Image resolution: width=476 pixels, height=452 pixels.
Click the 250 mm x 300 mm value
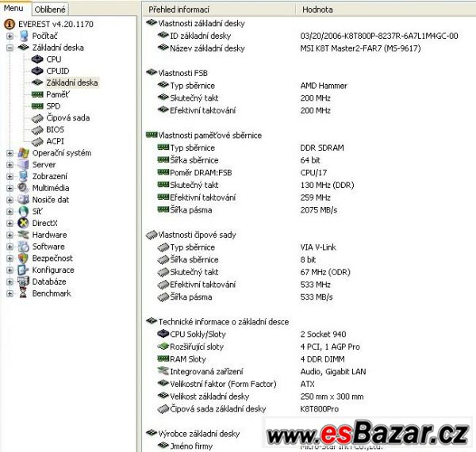(x=332, y=396)
